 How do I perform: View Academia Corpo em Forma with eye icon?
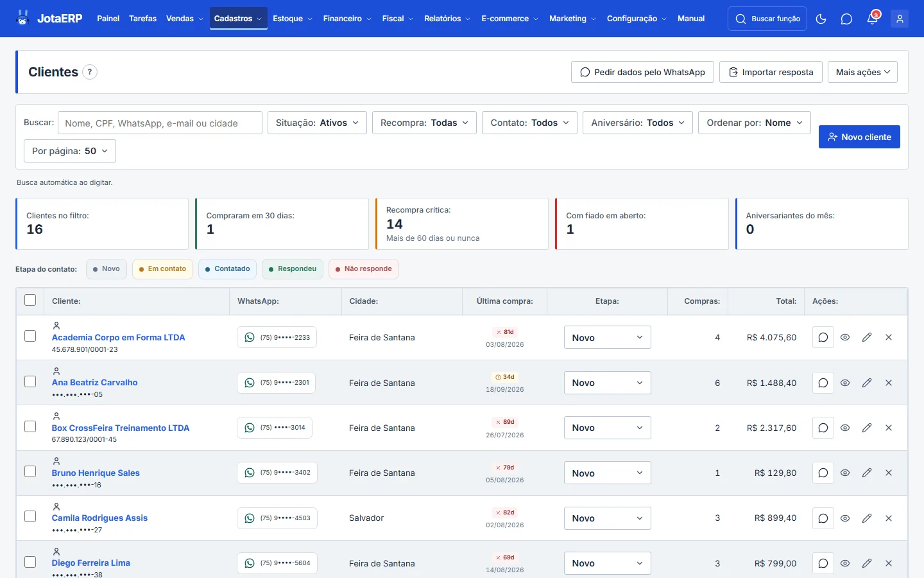(x=845, y=337)
